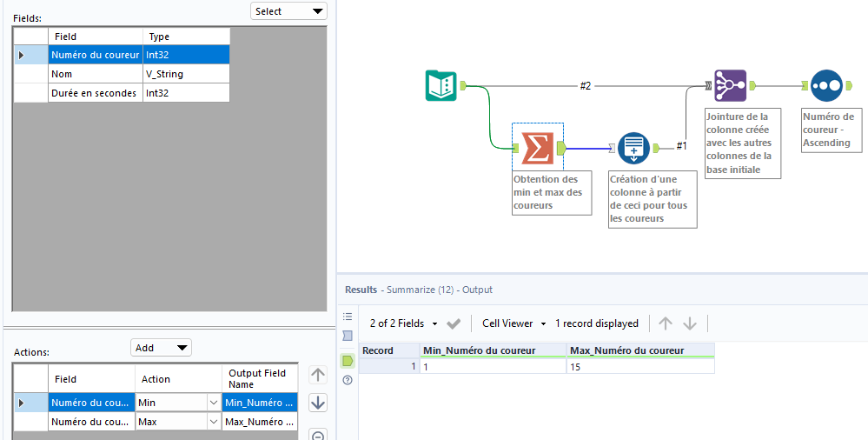Viewport: 868px width, 440px height.
Task: Move selected action down with the down arrow
Action: [x=318, y=403]
